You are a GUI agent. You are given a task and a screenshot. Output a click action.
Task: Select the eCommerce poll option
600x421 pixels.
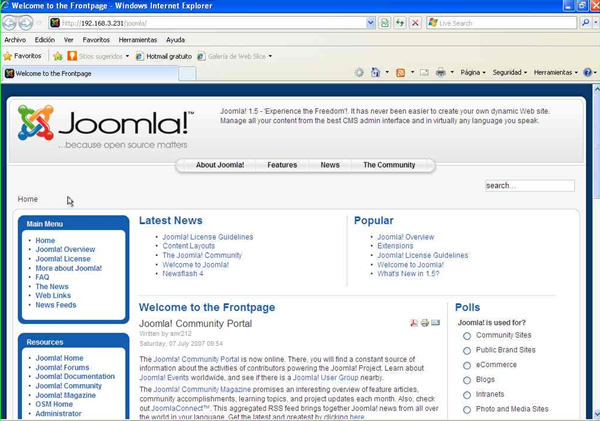pyautogui.click(x=467, y=366)
